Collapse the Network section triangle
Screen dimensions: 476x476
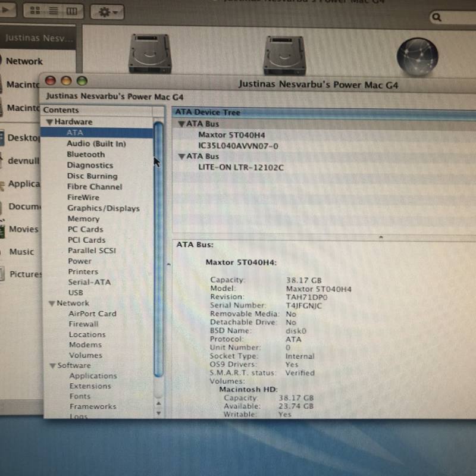[x=52, y=303]
